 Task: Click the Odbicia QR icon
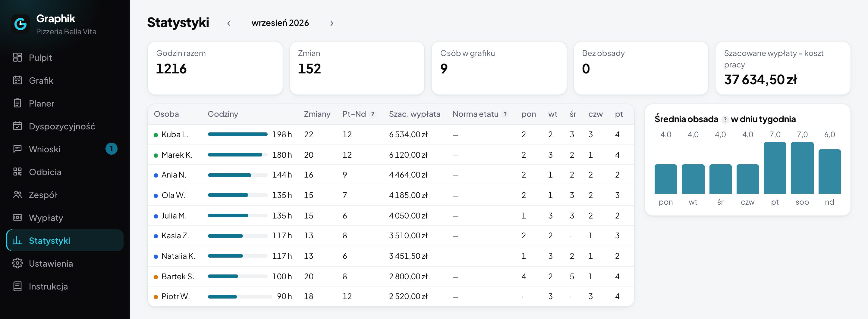click(17, 172)
